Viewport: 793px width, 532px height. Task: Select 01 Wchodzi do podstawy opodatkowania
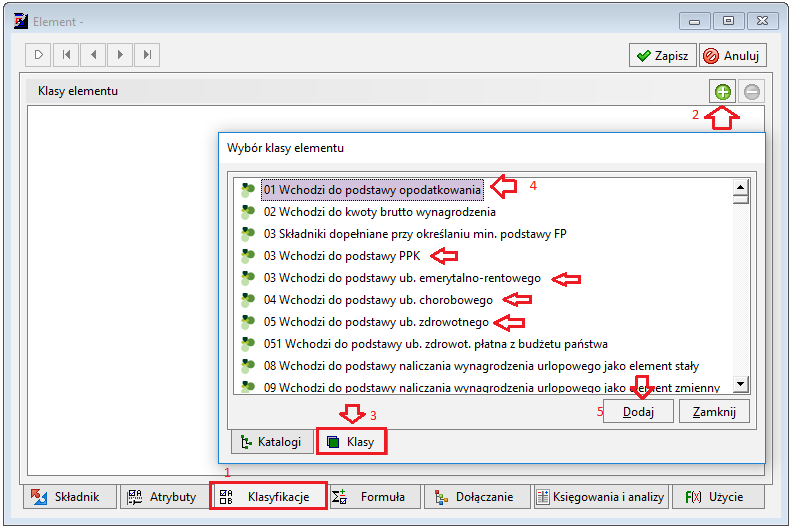pos(372,190)
